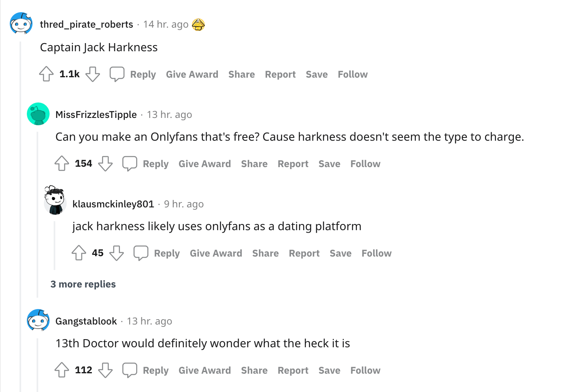574x392 pixels.
Task: Save klausmckinley801's comment
Action: pos(340,253)
